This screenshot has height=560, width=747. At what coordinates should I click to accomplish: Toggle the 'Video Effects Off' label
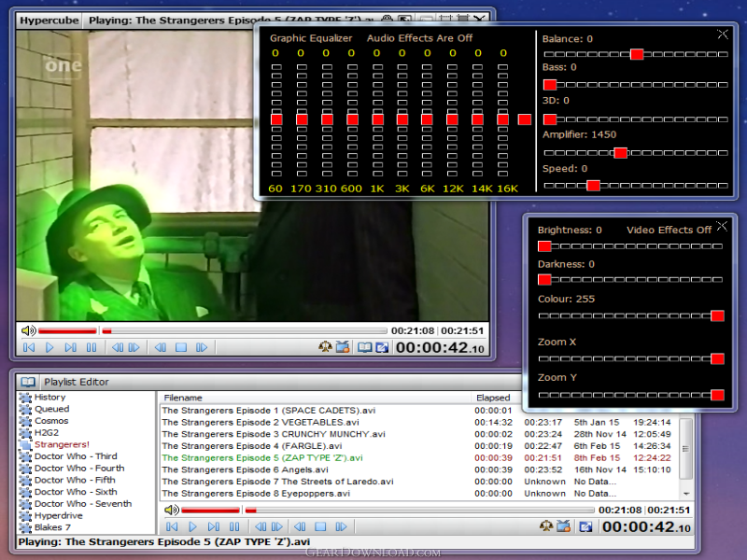click(x=669, y=230)
